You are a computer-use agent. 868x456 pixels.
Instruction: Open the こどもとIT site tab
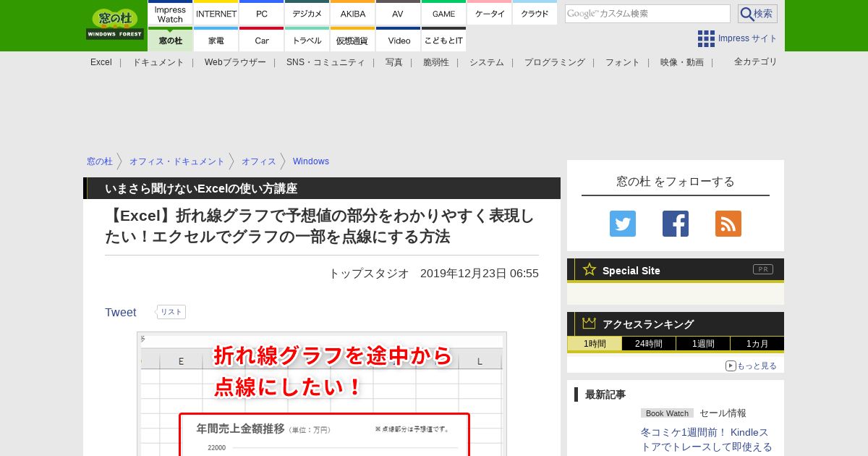pos(443,40)
